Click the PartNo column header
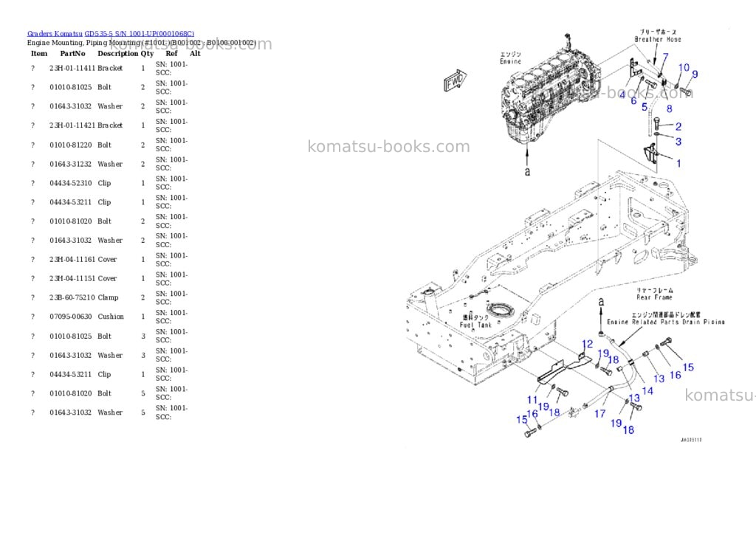 click(x=72, y=53)
